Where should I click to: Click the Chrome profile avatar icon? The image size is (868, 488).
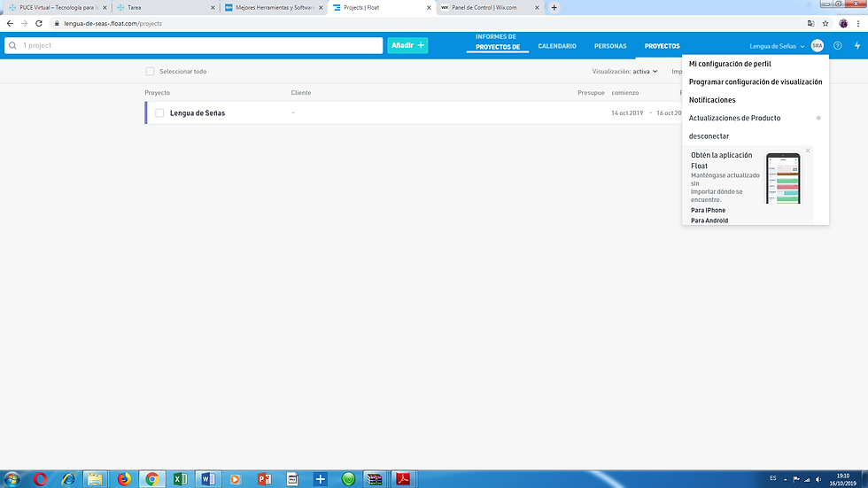pyautogui.click(x=843, y=23)
